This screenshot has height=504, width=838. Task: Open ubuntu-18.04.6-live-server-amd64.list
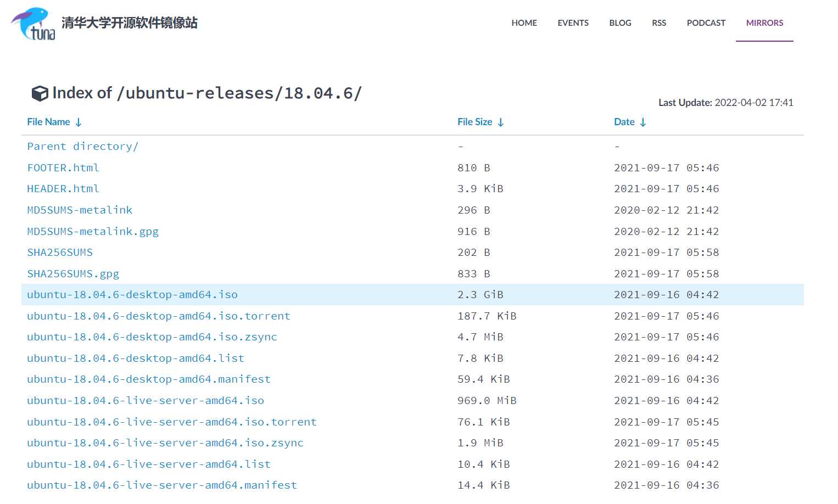[149, 464]
